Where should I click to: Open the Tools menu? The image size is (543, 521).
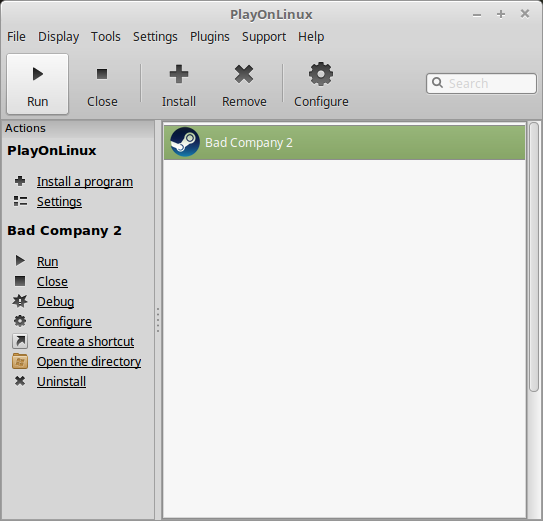coord(106,36)
